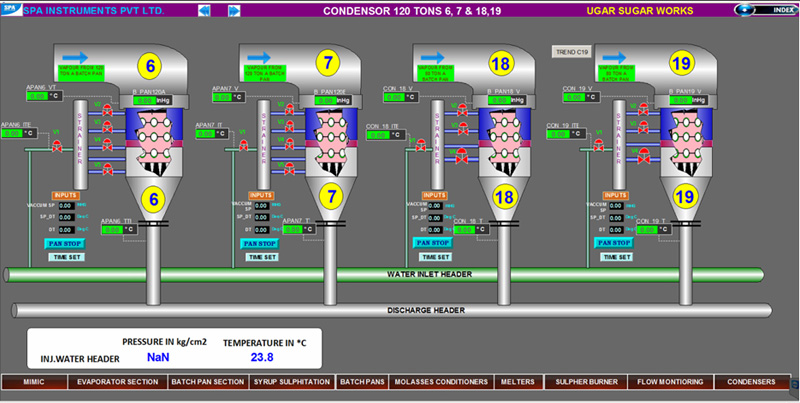Viewport: 800px width, 403px height.
Task: Open INPUTS for condenser 19
Action: [616, 195]
